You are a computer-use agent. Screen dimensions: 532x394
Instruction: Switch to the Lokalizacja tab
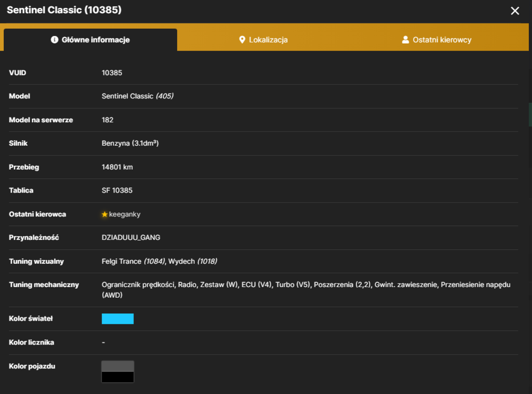pyautogui.click(x=263, y=40)
